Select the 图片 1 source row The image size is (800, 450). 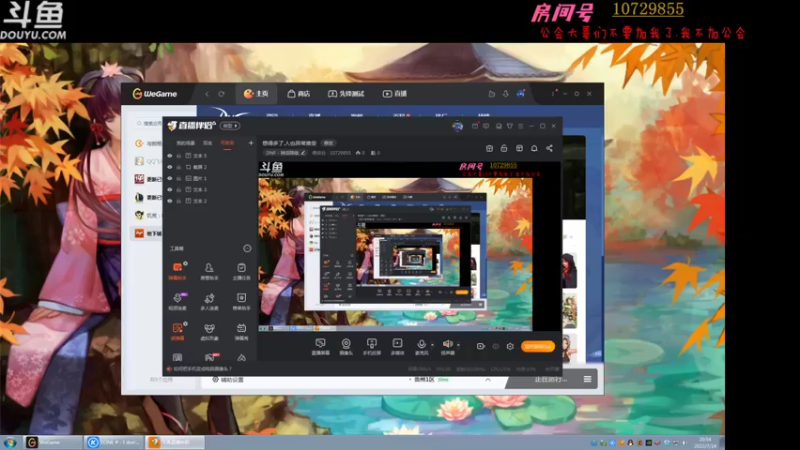point(210,178)
